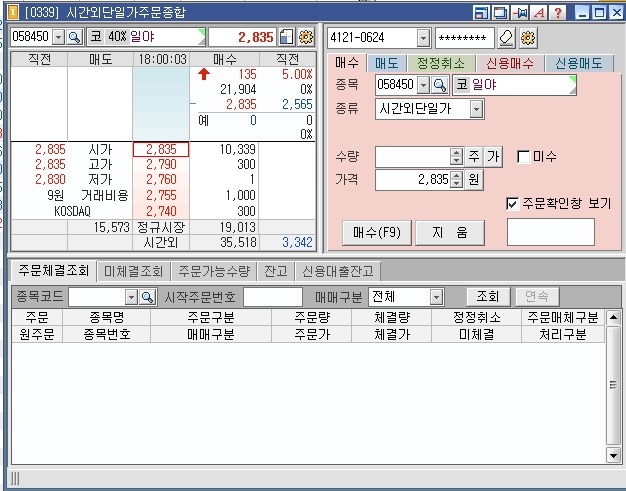The width and height of the screenshot is (626, 491).
Task: Click the yellow window number icon in the title bar
Action: pyautogui.click(x=13, y=12)
